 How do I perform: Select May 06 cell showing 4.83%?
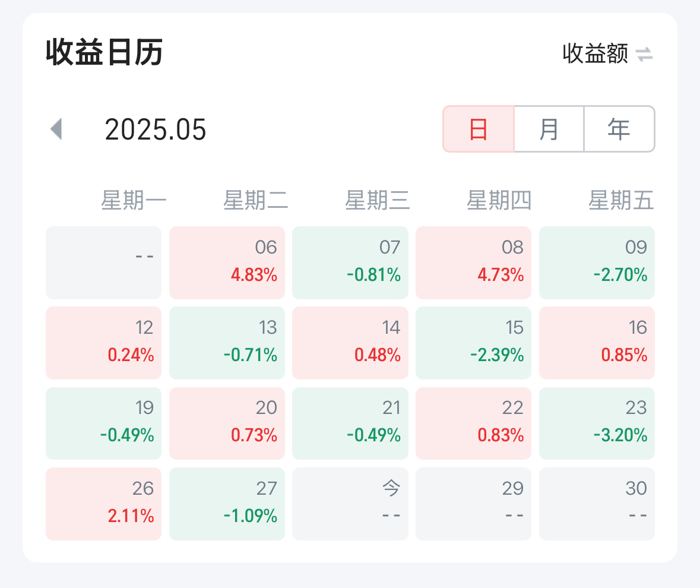point(227,263)
